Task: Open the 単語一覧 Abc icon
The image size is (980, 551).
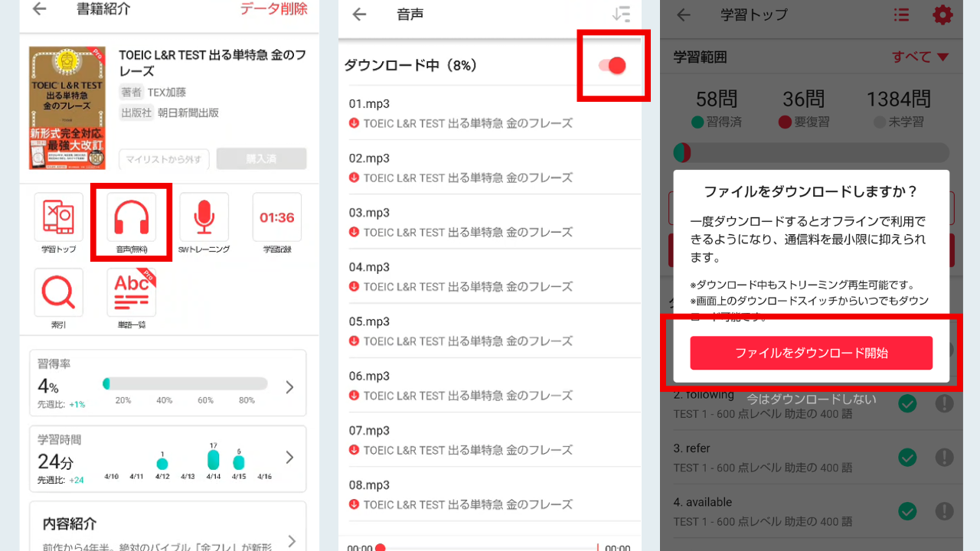Action: [x=131, y=292]
